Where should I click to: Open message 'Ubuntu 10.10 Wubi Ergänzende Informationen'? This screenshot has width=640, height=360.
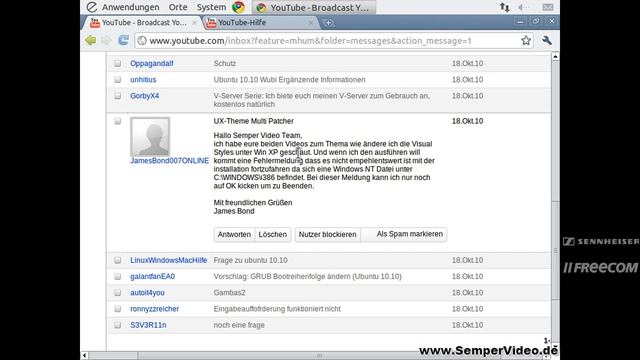pyautogui.click(x=289, y=80)
